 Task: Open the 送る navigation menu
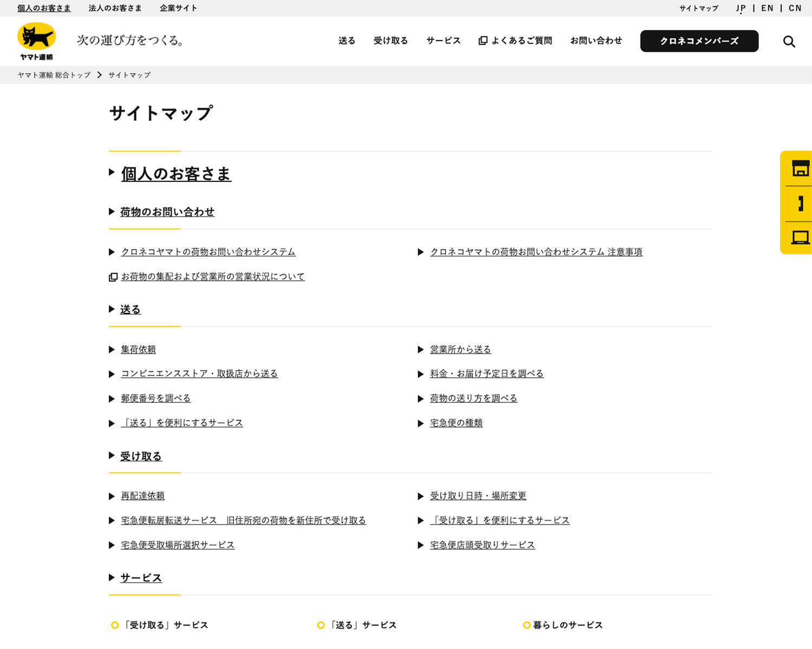[x=346, y=41]
